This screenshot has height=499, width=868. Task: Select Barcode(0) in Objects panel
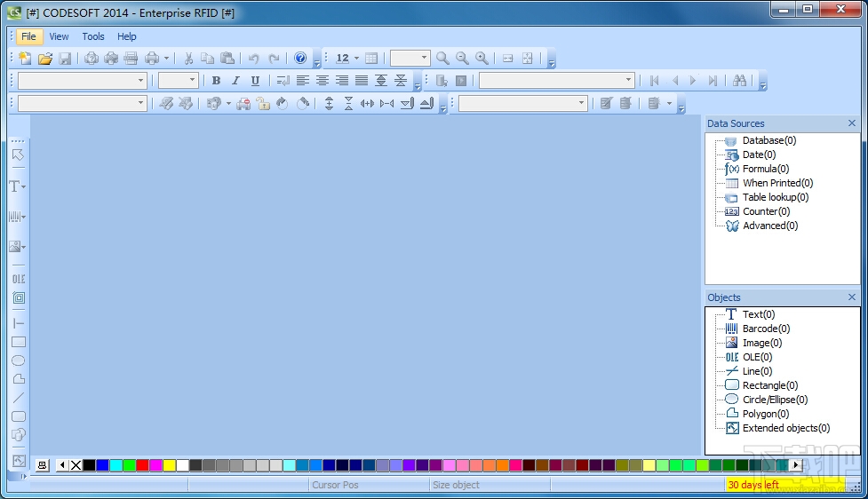click(766, 329)
